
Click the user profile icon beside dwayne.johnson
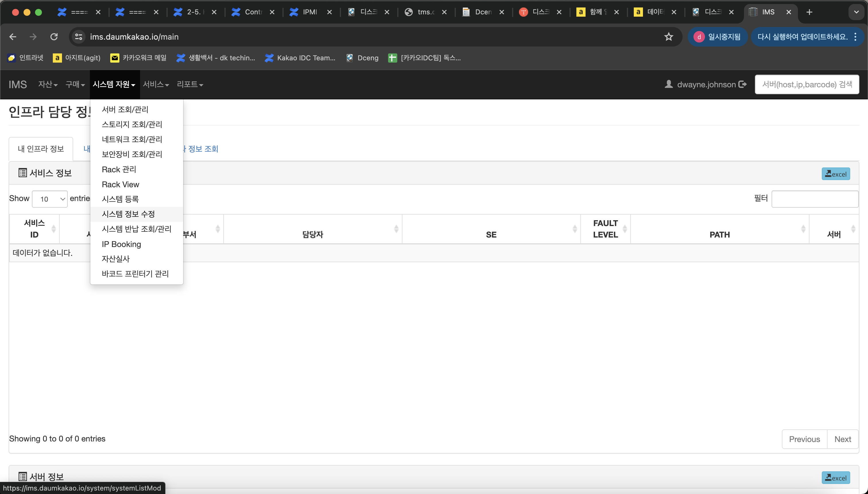pos(669,84)
